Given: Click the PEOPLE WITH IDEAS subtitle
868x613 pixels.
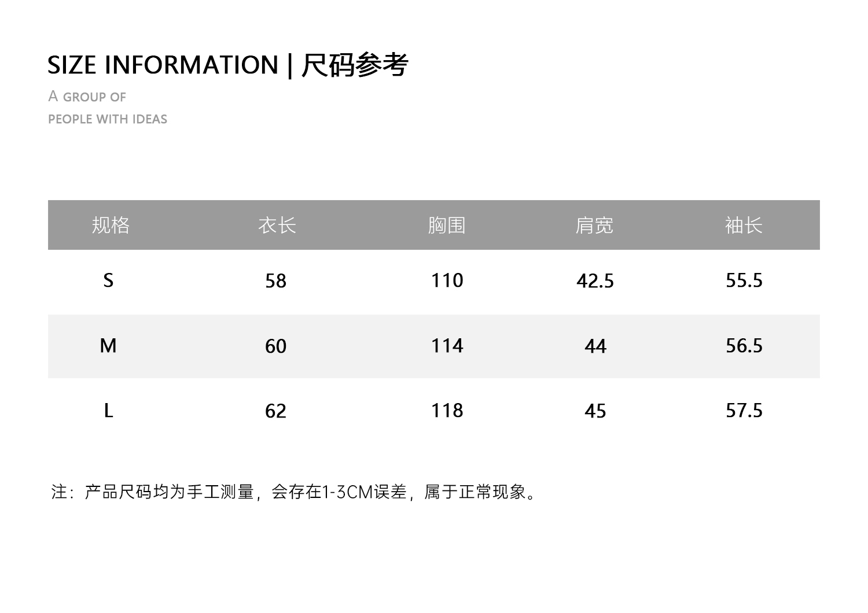Looking at the screenshot, I should click(x=108, y=119).
